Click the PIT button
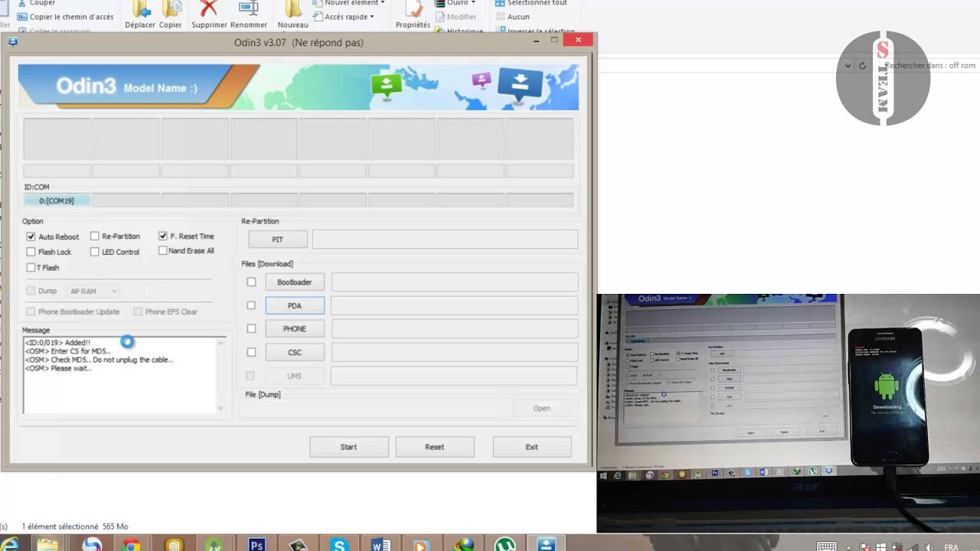This screenshot has width=980, height=551. click(277, 240)
